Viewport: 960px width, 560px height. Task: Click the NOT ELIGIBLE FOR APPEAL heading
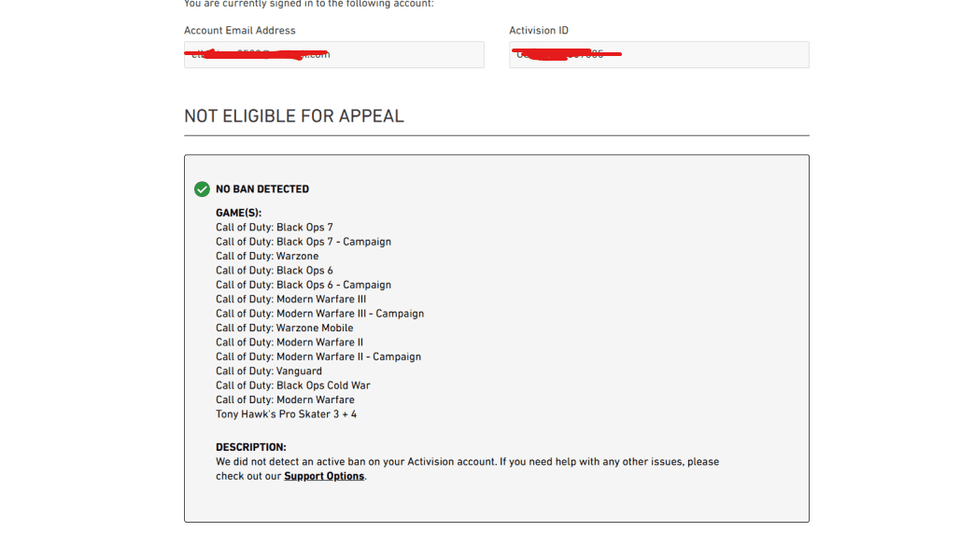tap(294, 117)
